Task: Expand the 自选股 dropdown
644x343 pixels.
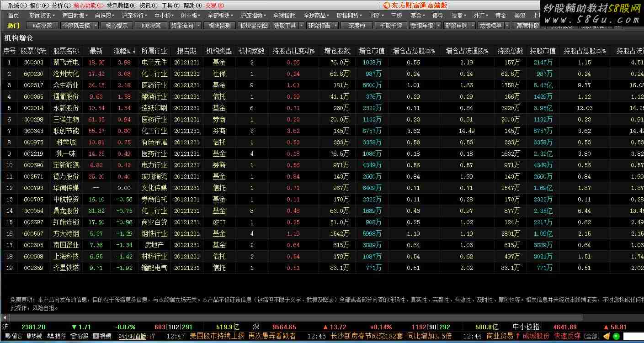Action: coord(105,16)
